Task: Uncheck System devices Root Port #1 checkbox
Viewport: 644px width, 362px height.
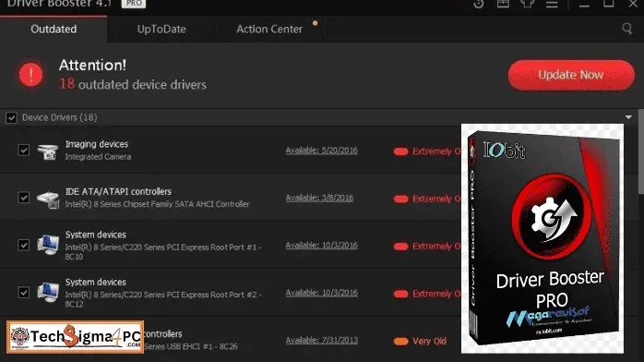Action: click(x=23, y=245)
